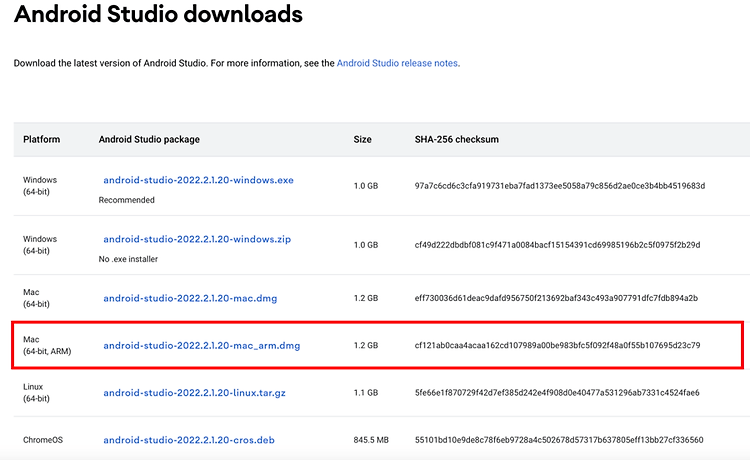Select the Mac (64-bit, ARM) platform cell
Image resolution: width=750 pixels, height=460 pixels.
coord(47,345)
